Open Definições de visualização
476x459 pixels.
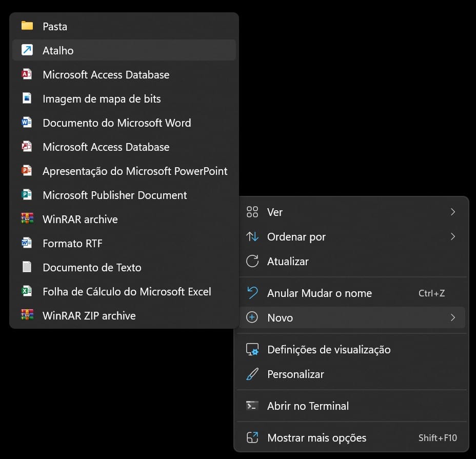(x=328, y=350)
